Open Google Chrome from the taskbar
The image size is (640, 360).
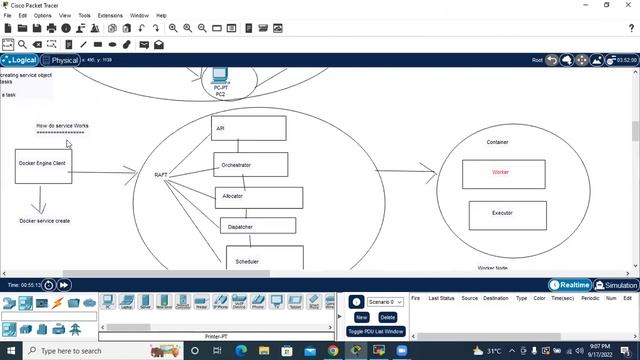coord(333,351)
